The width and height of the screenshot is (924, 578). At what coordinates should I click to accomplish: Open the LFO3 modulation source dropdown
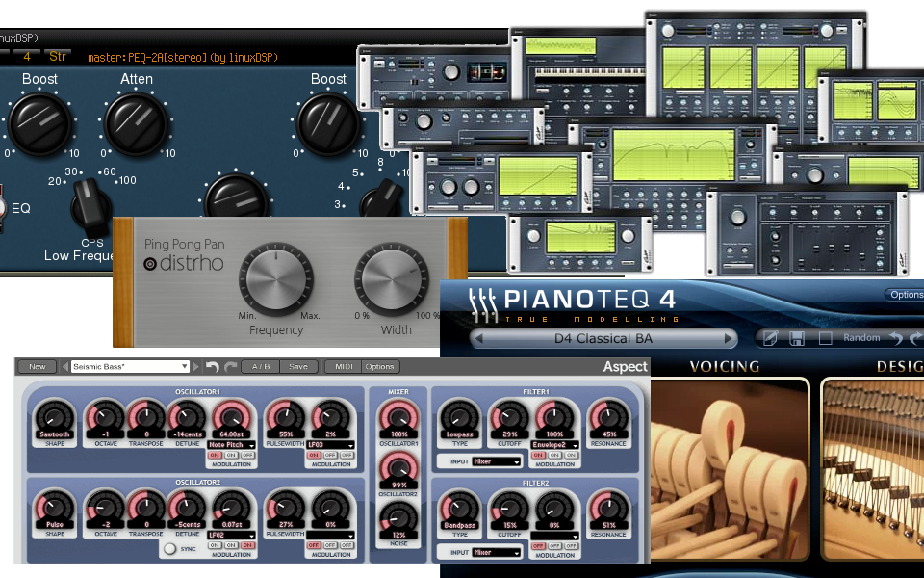(x=330, y=445)
